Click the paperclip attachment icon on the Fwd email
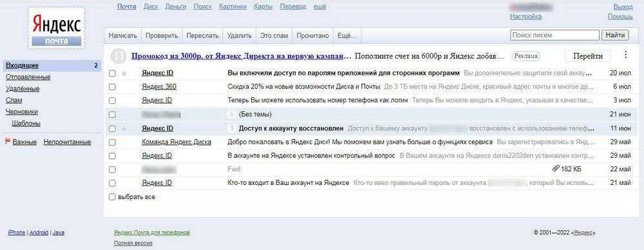 (x=556, y=169)
